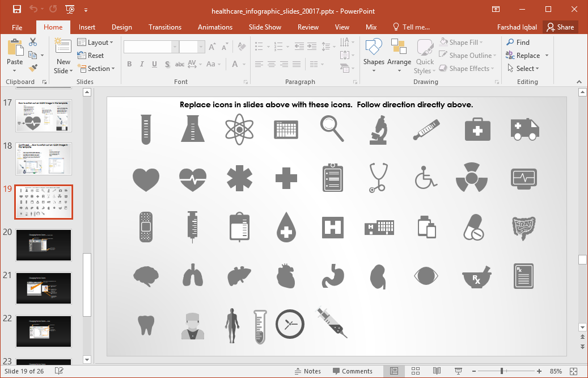Select slide 20 thumbnail

(x=44, y=245)
